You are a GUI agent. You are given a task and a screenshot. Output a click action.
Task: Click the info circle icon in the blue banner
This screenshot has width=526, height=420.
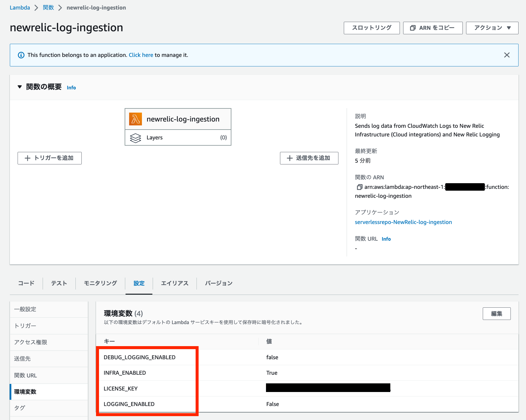tap(21, 55)
